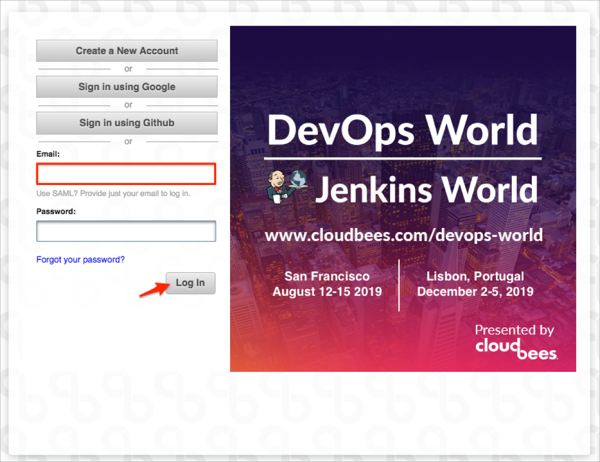The height and width of the screenshot is (462, 600).
Task: Choose Sign in using Github
Action: pyautogui.click(x=126, y=123)
